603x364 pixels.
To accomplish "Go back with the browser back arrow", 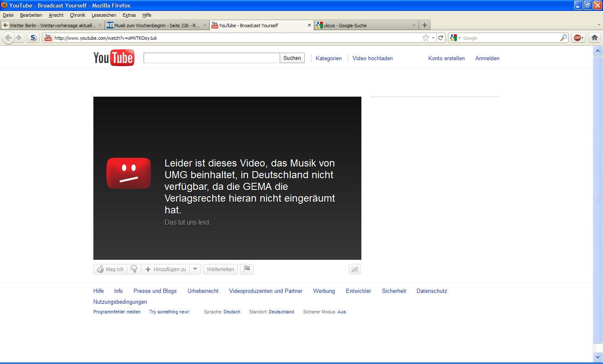I will pyautogui.click(x=8, y=38).
